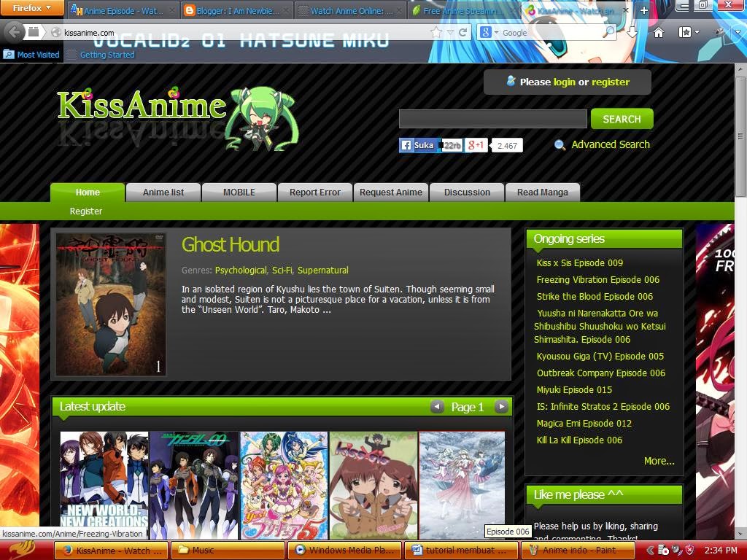Screen dimensions: 747x560
Task: Open search engine selector dropdown
Action: point(489,32)
